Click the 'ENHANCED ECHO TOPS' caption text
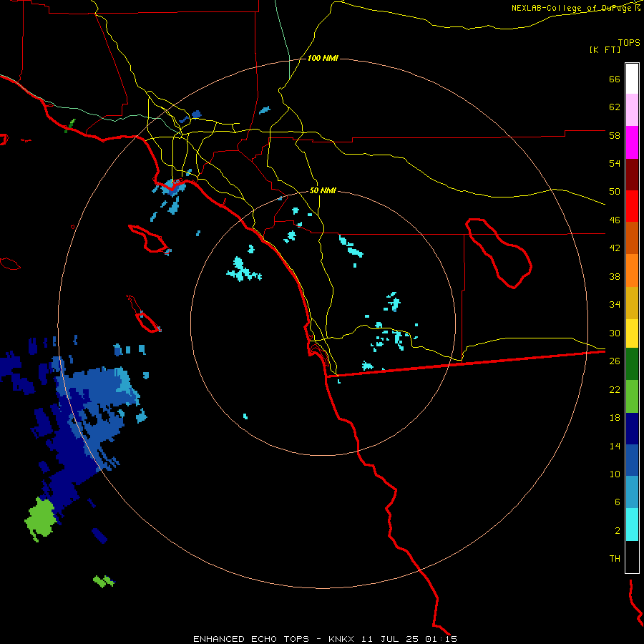Viewport: 644px width, 644px height. pyautogui.click(x=251, y=639)
